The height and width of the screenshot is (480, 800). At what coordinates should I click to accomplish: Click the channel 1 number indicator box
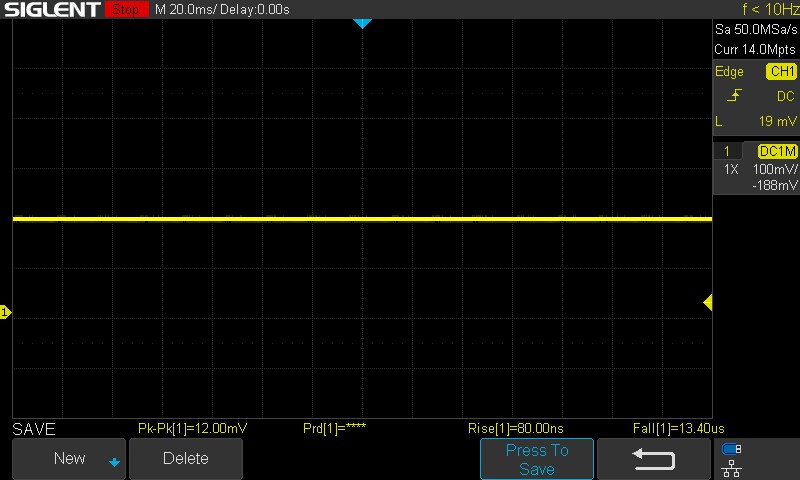click(727, 151)
